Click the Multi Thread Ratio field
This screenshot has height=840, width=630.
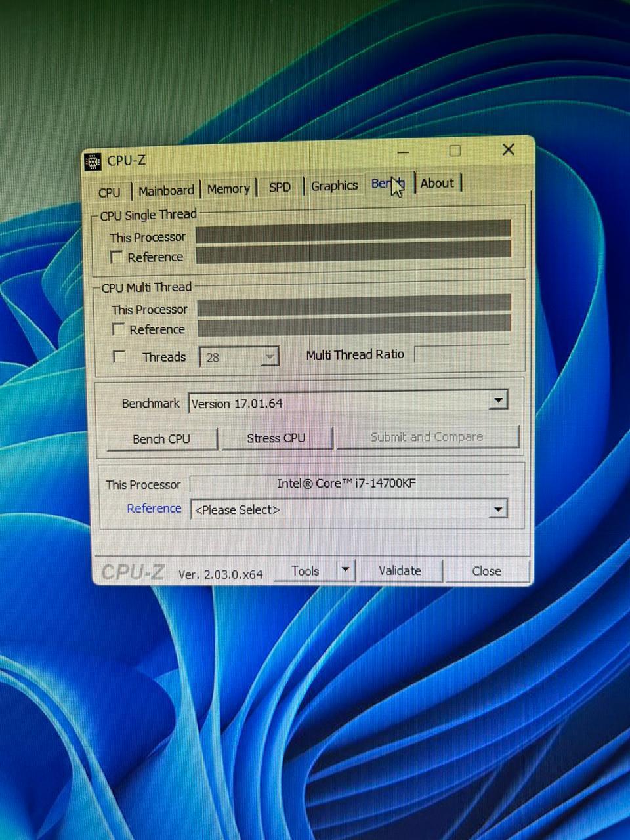(462, 354)
